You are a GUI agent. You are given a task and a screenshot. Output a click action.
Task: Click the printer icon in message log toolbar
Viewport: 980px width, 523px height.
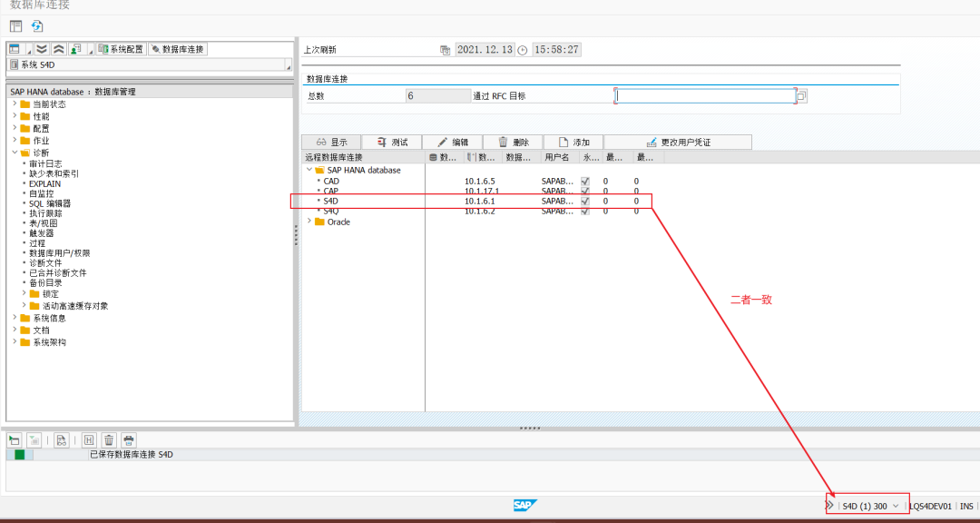(x=128, y=439)
